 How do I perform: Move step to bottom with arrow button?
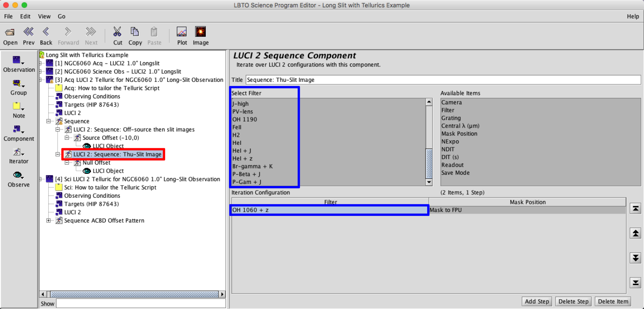coord(635,283)
